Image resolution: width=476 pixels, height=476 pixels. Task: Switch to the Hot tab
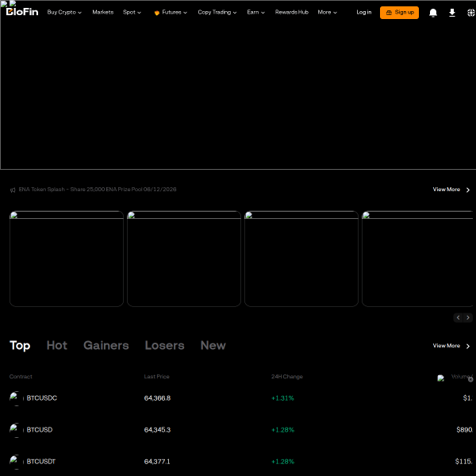click(x=57, y=345)
